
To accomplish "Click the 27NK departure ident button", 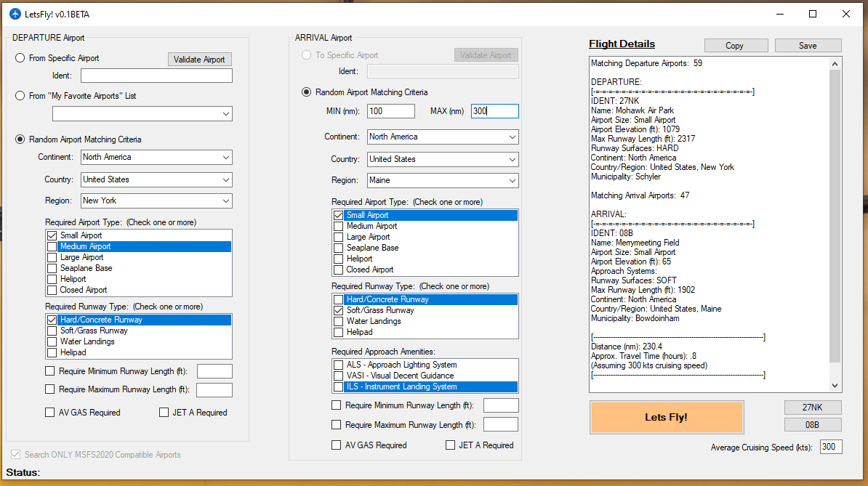I will coord(813,408).
